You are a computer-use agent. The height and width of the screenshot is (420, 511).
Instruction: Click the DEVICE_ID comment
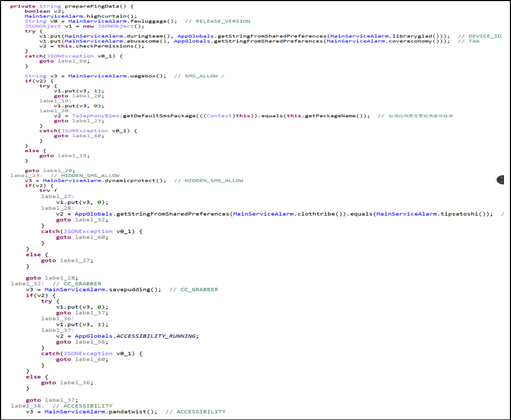click(485, 36)
